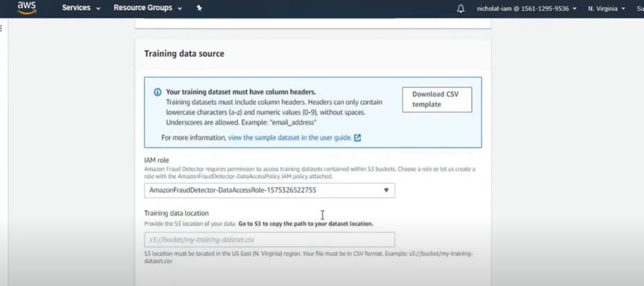The image size is (644, 286).
Task: Click the Training data source section heading
Action: tap(184, 54)
